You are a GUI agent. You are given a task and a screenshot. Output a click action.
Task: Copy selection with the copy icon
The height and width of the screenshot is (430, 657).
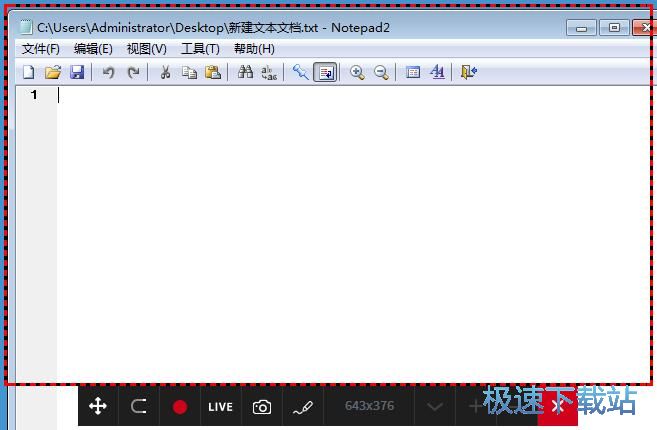coord(189,72)
